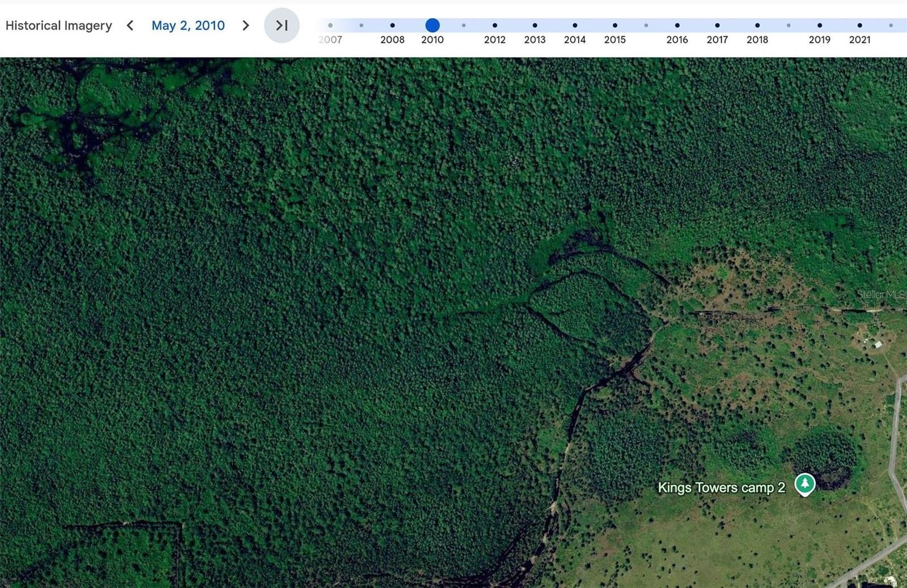The width and height of the screenshot is (907, 588).
Task: Switch to the 2019 timeline dot
Action: tap(820, 25)
